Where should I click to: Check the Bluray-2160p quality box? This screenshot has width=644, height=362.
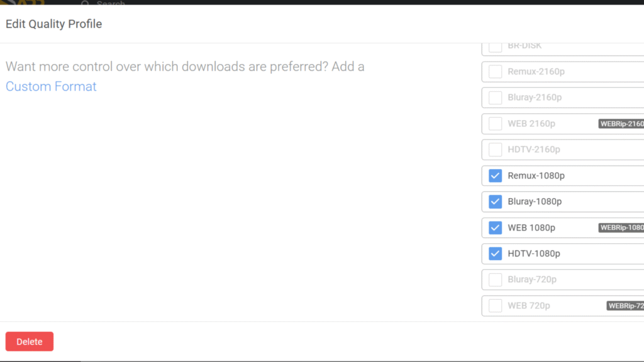[x=496, y=97]
